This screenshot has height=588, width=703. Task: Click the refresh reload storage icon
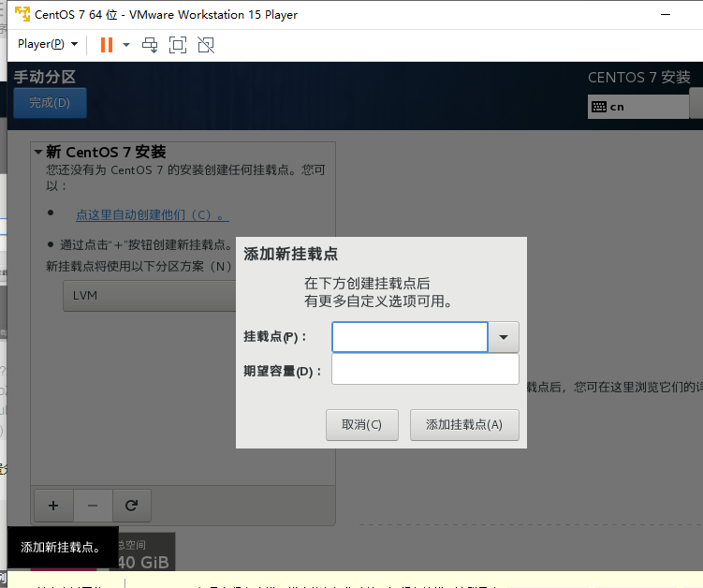131,506
